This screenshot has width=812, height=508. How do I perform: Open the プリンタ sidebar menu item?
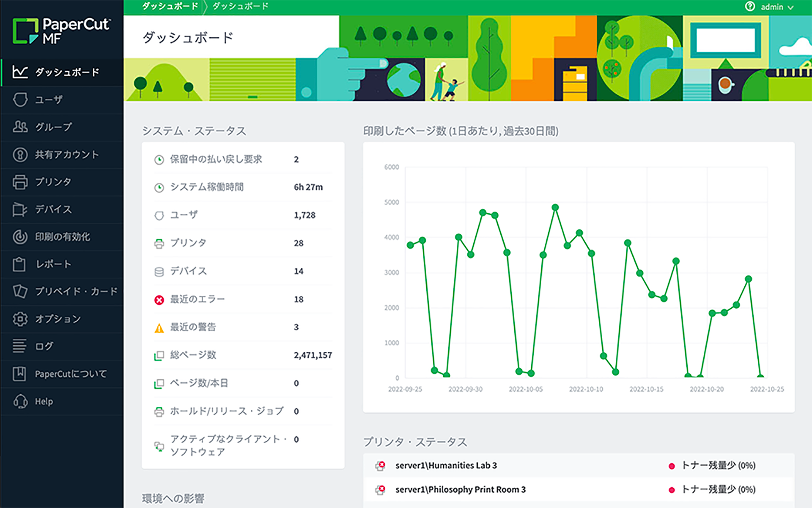point(53,182)
